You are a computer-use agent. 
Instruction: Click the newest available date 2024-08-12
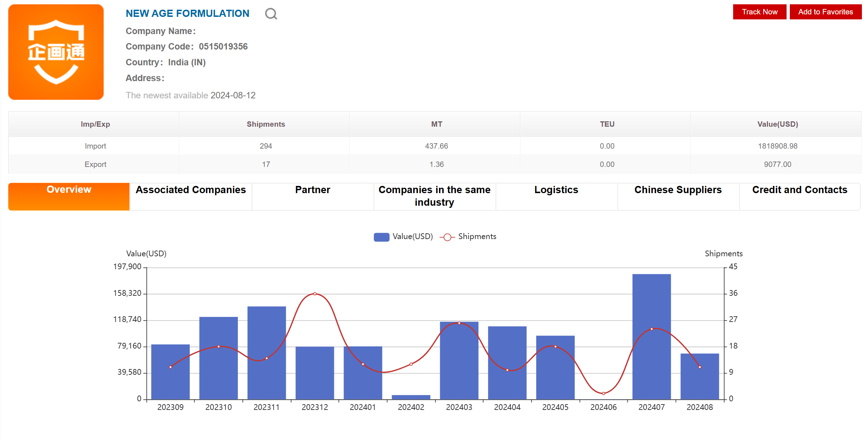pyautogui.click(x=233, y=95)
